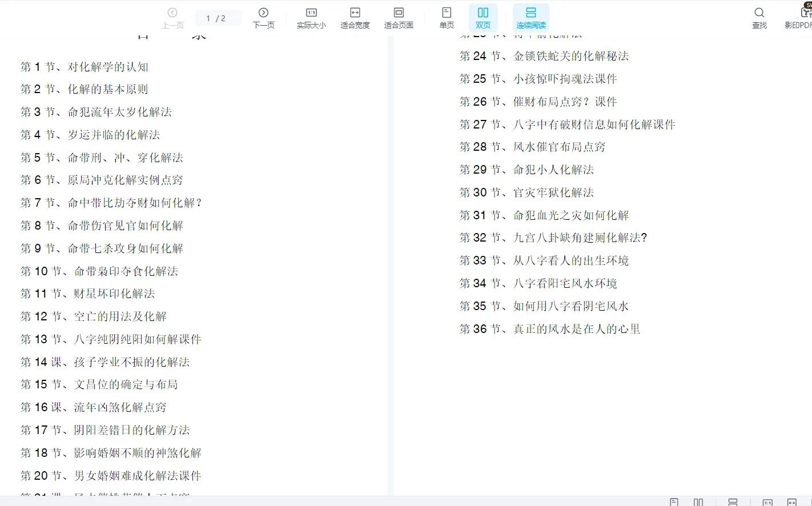The height and width of the screenshot is (506, 812).
Task: Click entry 第 1 节、对化解学的认知
Action: [x=85, y=67]
